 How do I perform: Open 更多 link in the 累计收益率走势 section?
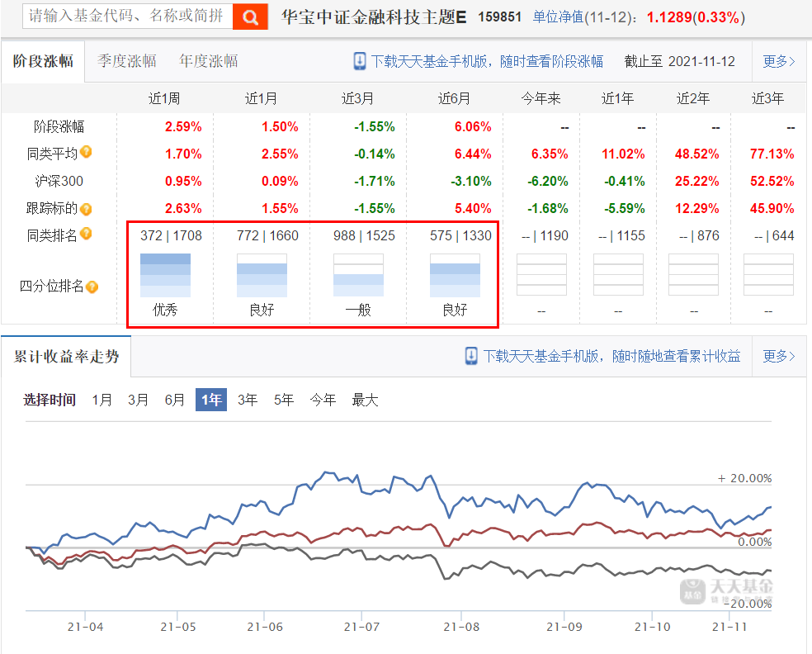(779, 356)
